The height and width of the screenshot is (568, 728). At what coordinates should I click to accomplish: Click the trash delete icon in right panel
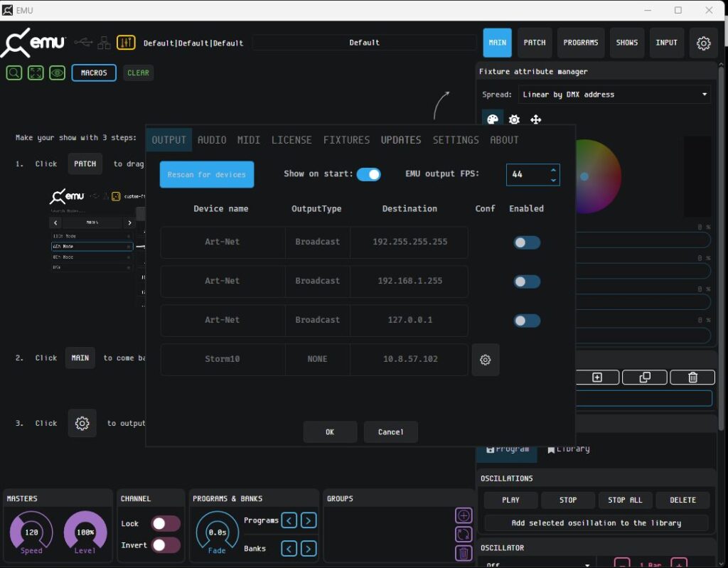pyautogui.click(x=692, y=377)
